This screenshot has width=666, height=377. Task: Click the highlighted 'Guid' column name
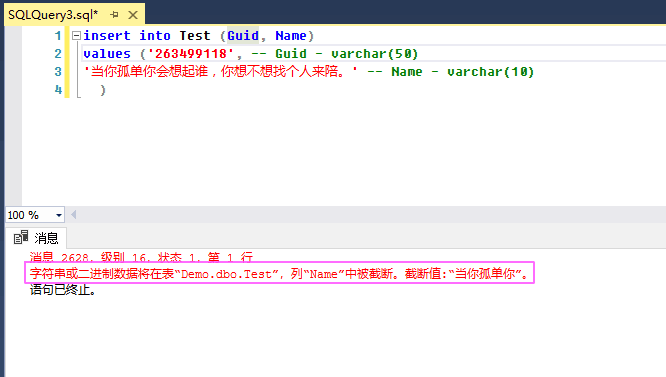point(243,36)
